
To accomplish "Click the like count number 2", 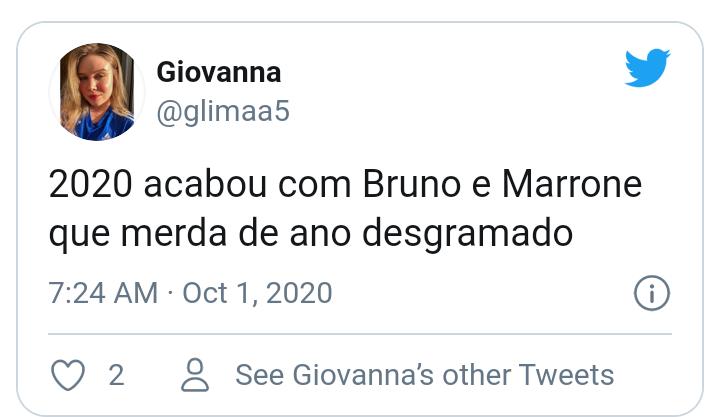I will [117, 375].
